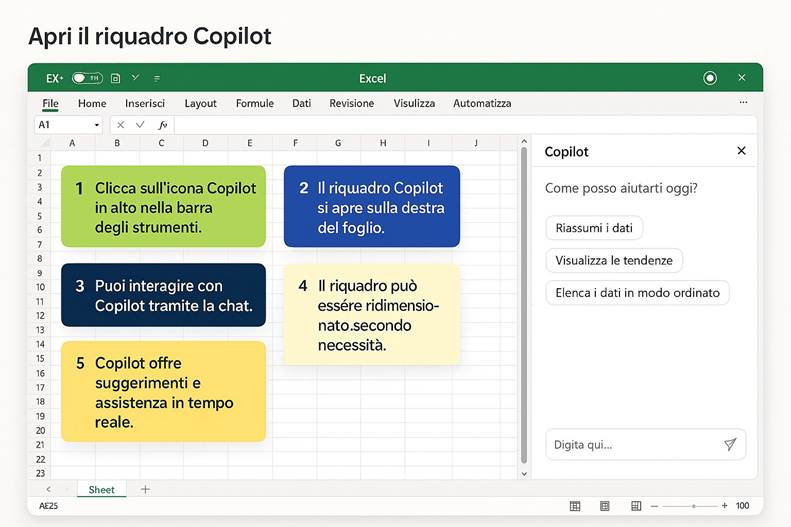Image resolution: width=791 pixels, height=527 pixels.
Task: Select column A header
Action: tap(72, 143)
